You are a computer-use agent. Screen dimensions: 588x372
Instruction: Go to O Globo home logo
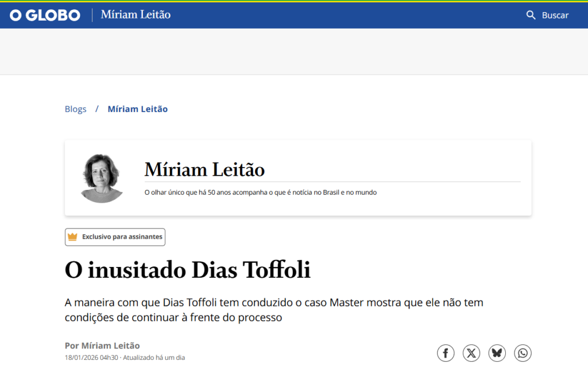[x=45, y=15]
